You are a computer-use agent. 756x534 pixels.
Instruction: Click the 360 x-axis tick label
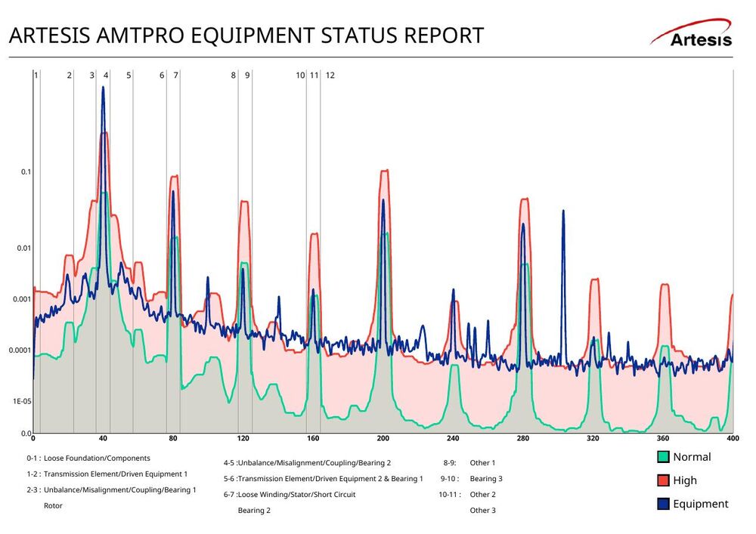coord(663,438)
